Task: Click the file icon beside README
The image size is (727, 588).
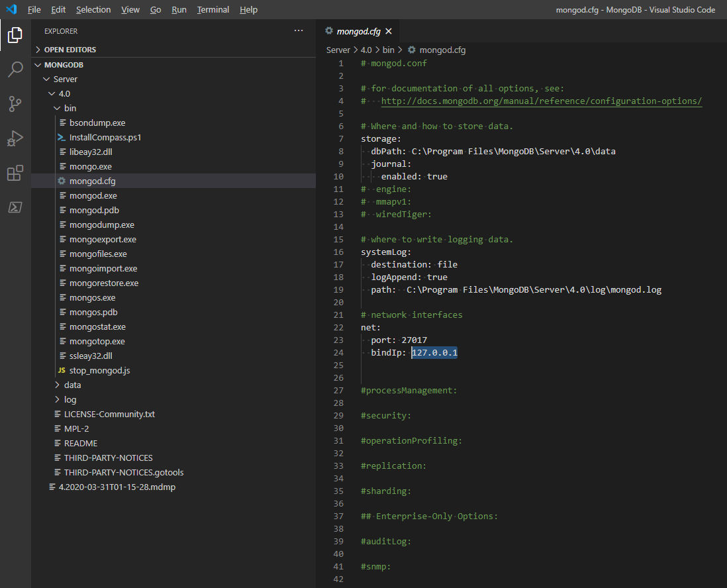Action: tap(58, 443)
